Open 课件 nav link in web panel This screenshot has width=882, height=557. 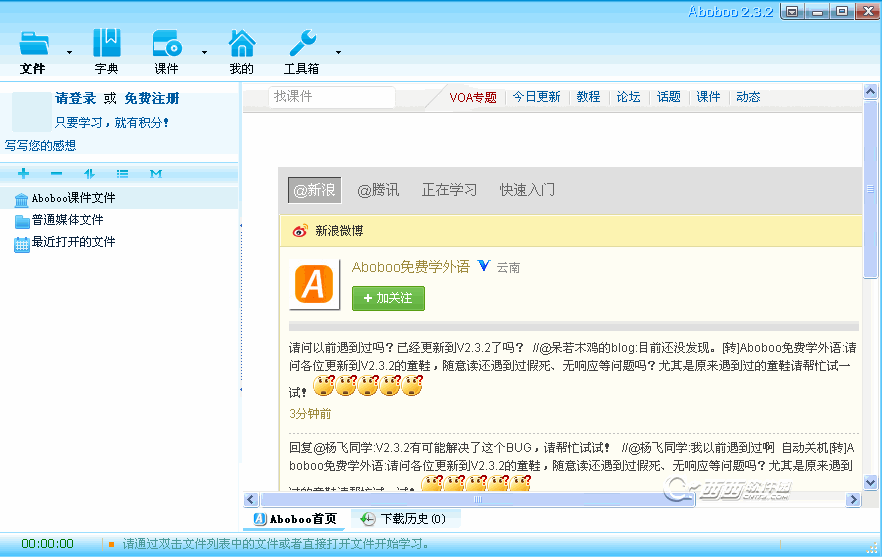pyautogui.click(x=708, y=97)
